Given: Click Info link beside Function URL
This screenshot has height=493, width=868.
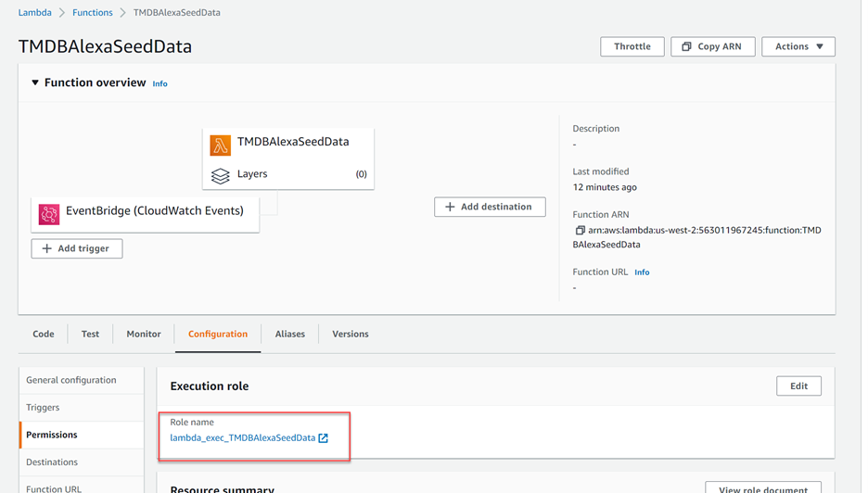Looking at the screenshot, I should (x=642, y=272).
